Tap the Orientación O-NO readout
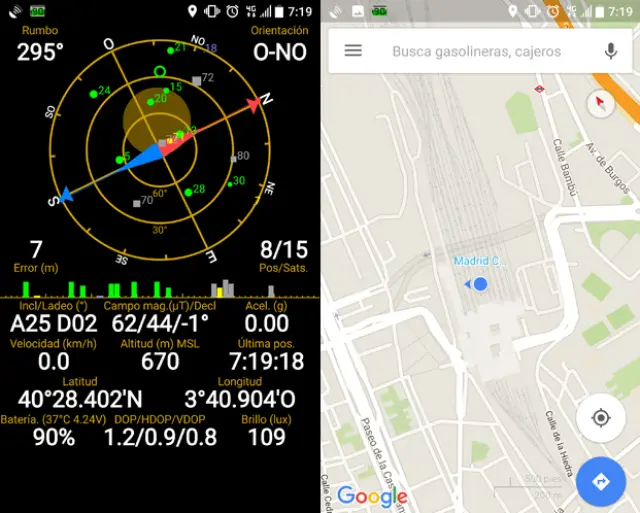This screenshot has width=640, height=513. click(x=279, y=52)
